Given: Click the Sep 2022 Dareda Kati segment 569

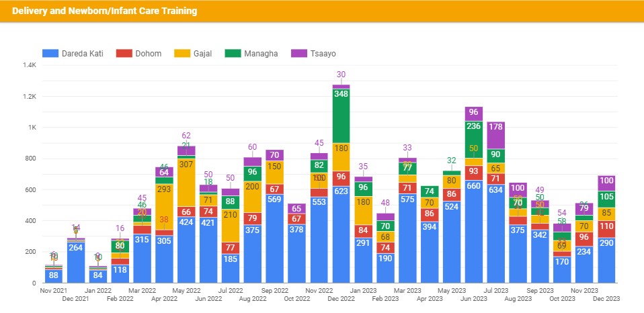Looking at the screenshot, I should (x=275, y=238).
